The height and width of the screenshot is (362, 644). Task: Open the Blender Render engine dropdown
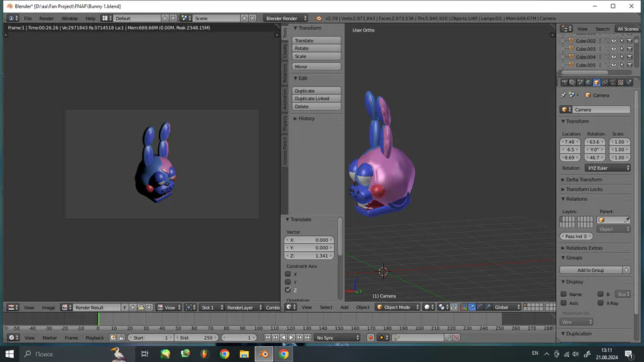[286, 18]
